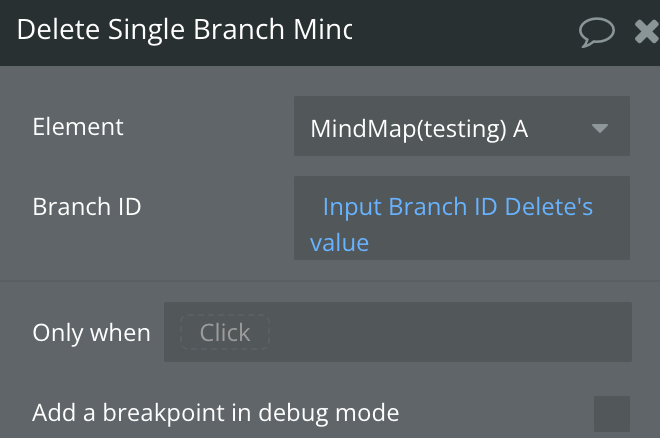Select the dashed Click placeholder

225,332
